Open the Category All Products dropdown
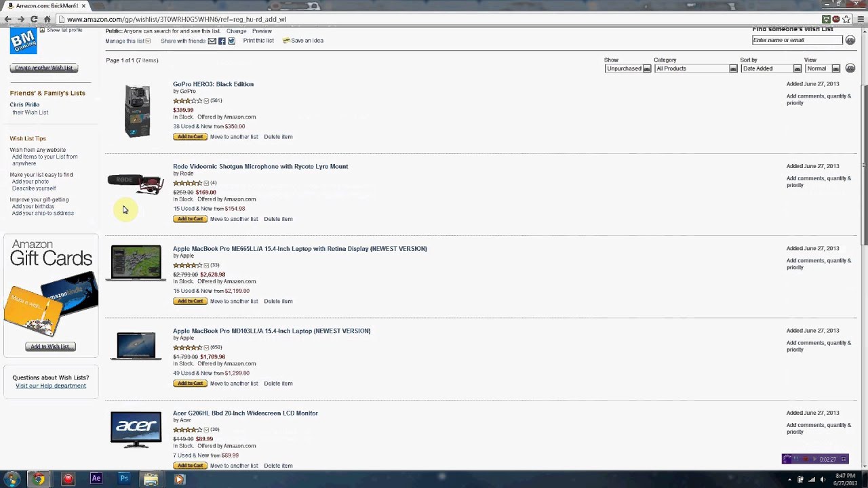Viewport: 868px width, 488px height. click(x=696, y=68)
